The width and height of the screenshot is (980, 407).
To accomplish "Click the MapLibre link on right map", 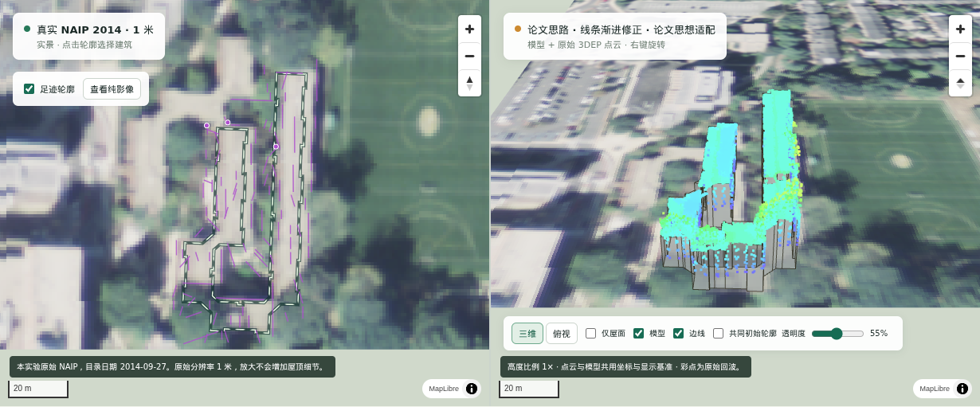I will tap(935, 389).
